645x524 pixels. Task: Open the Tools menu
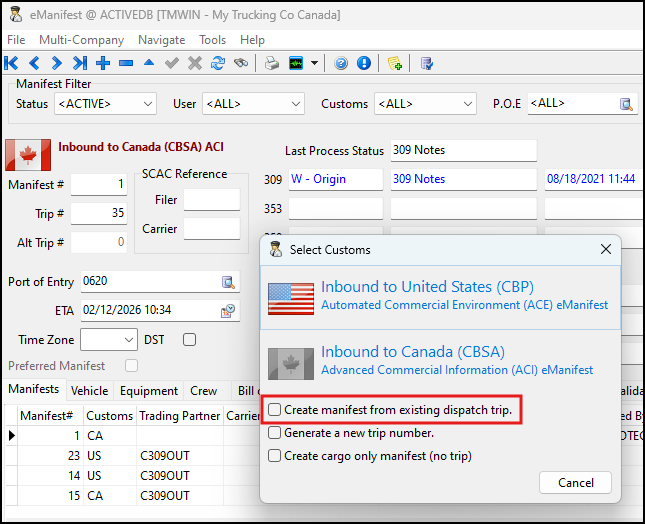[x=213, y=40]
